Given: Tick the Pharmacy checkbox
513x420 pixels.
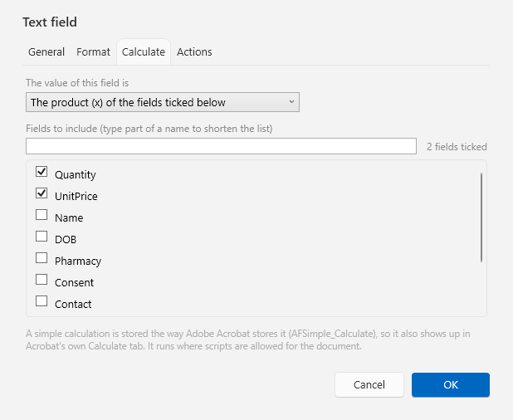Looking at the screenshot, I should (x=42, y=258).
